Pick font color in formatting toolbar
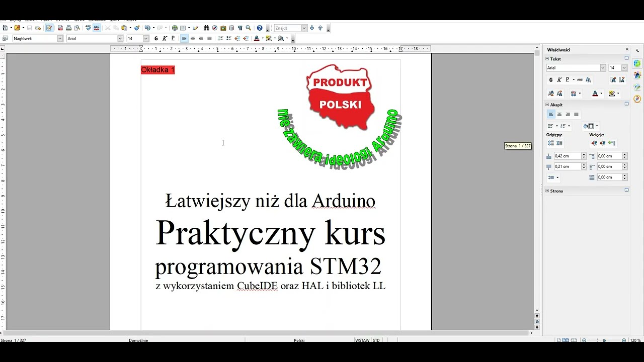644x362 pixels. point(256,38)
